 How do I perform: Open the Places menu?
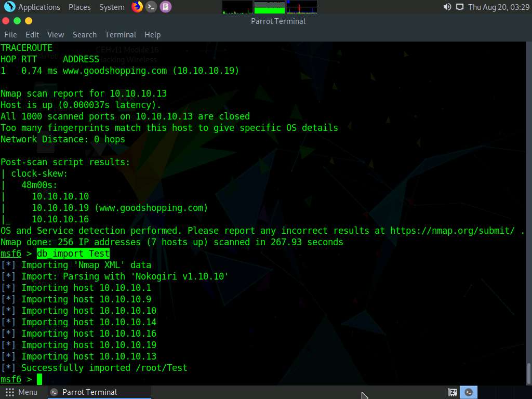tap(79, 7)
